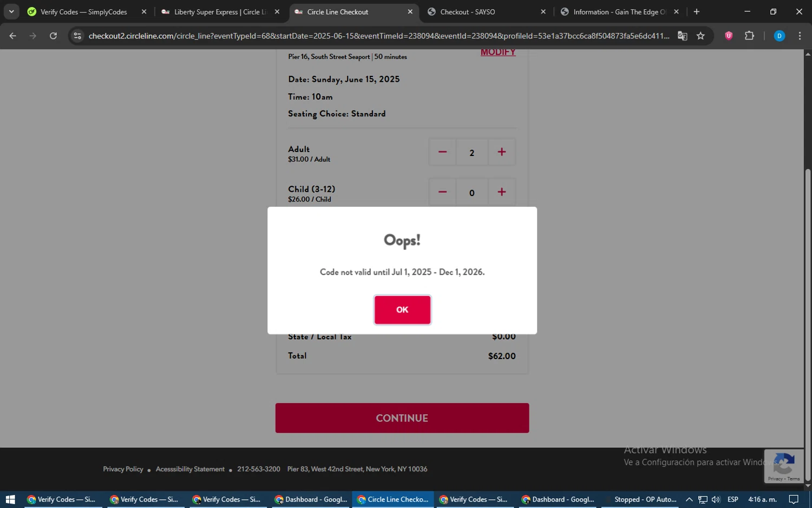Open first Dashboard - Google taskbar window
Screen dimensions: 812x508
[x=311, y=499]
